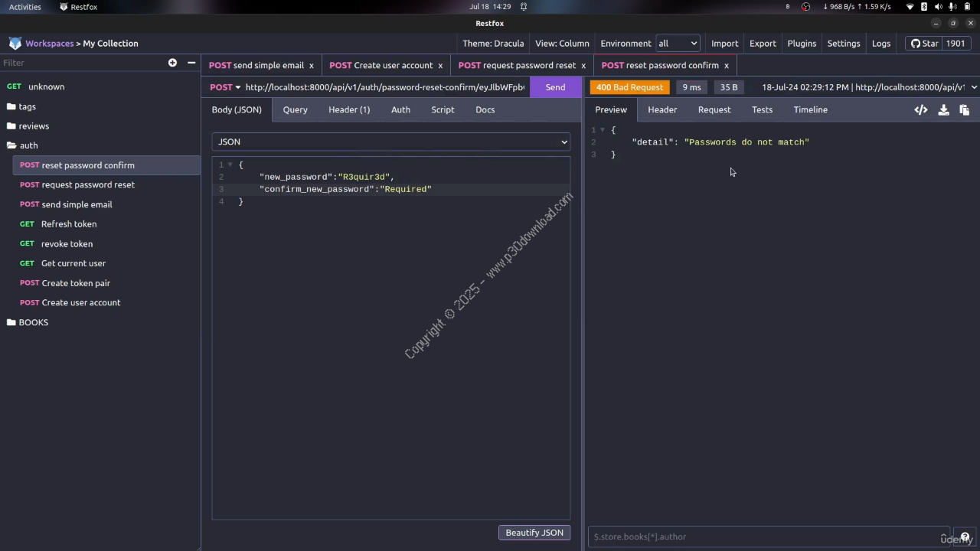The width and height of the screenshot is (980, 551).
Task: Download the response using the download icon
Action: [x=943, y=110]
